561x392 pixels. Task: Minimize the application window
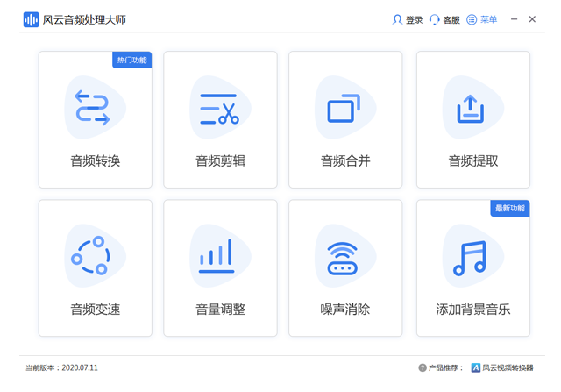click(x=515, y=19)
